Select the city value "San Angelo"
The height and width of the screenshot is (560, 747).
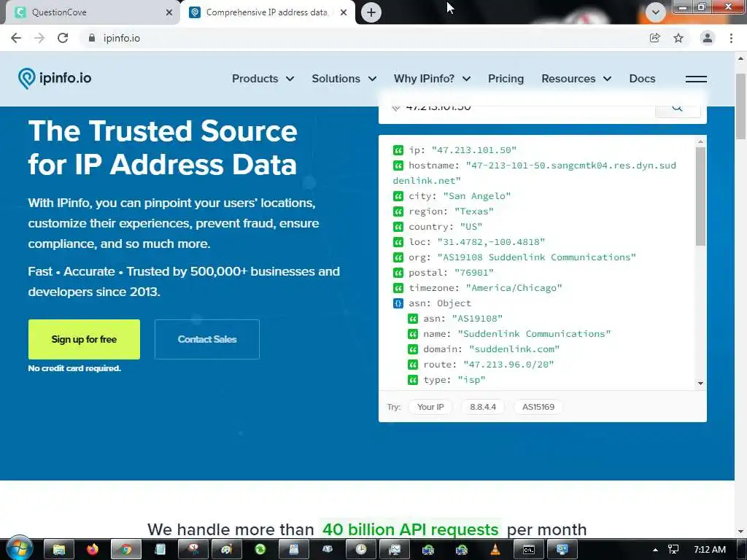(477, 196)
